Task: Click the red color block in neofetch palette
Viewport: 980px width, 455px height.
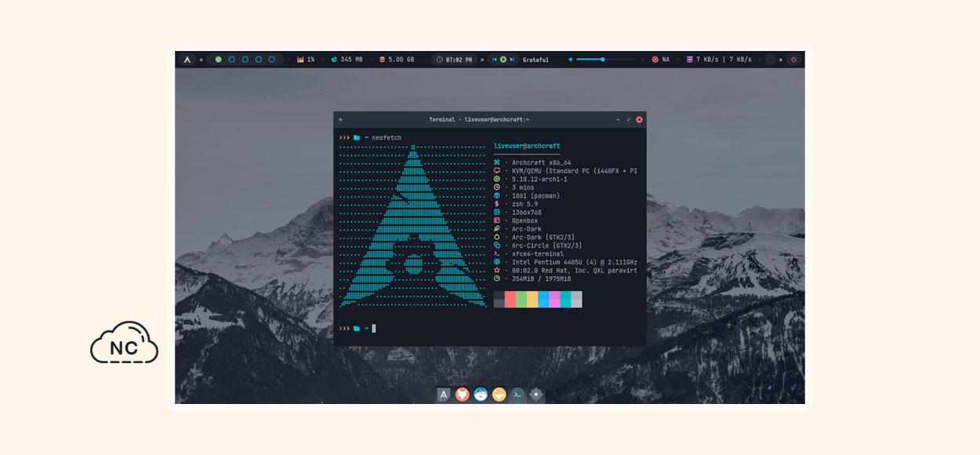Action: [x=510, y=299]
